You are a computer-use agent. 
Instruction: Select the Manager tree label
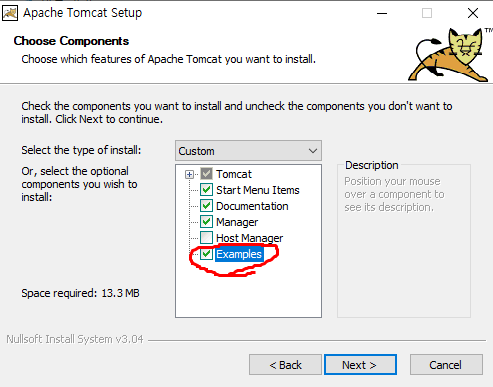click(x=237, y=222)
